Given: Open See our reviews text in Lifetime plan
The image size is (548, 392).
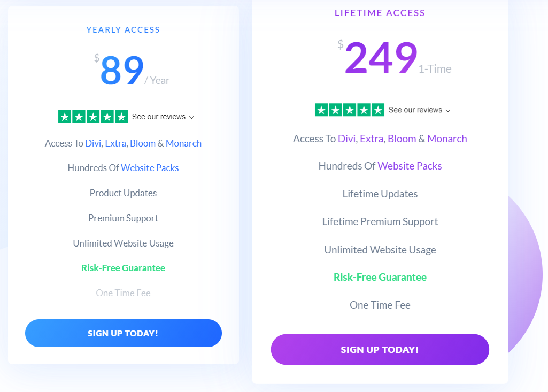Looking at the screenshot, I should click(x=415, y=110).
